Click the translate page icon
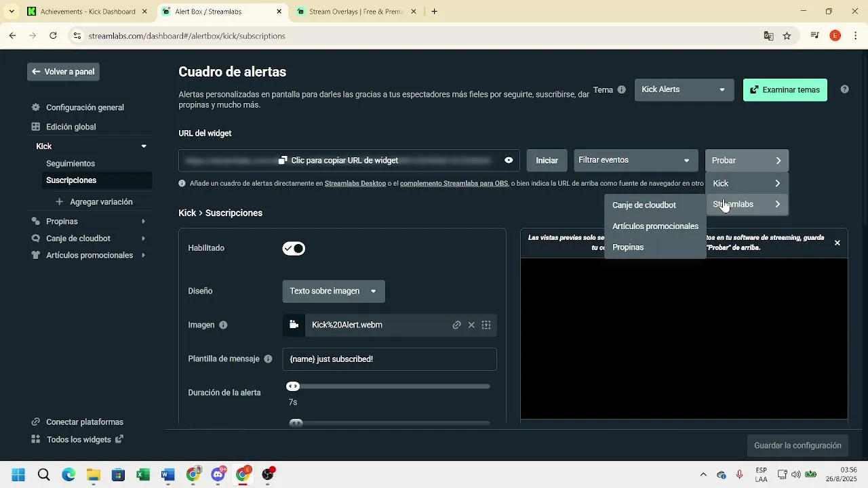Image resolution: width=868 pixels, height=488 pixels. coord(768,36)
